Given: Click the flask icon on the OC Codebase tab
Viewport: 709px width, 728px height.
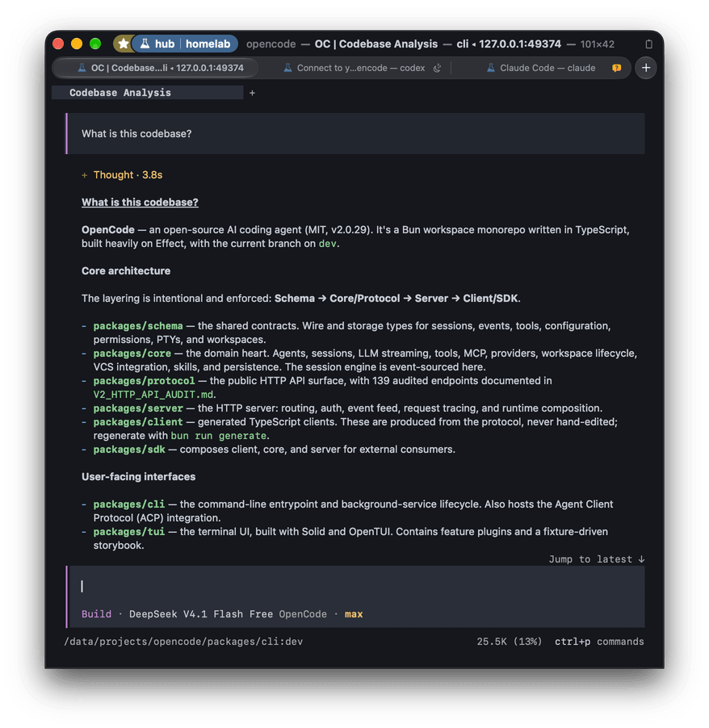Looking at the screenshot, I should [82, 68].
